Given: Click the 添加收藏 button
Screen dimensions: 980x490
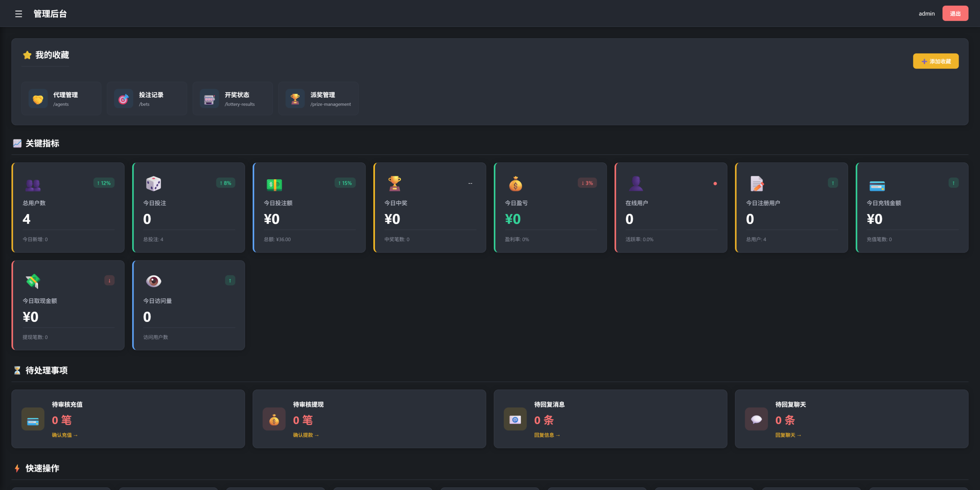Looking at the screenshot, I should pyautogui.click(x=936, y=61).
